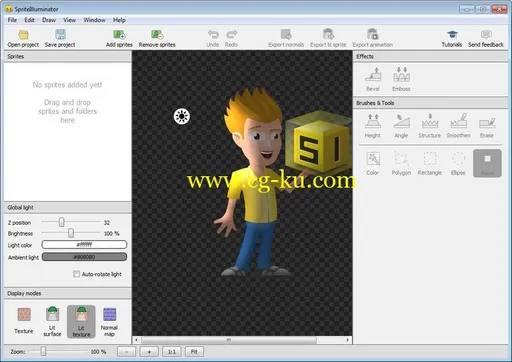Apply the Bevel effect
Screen dimensions: 512x362
[x=373, y=79]
